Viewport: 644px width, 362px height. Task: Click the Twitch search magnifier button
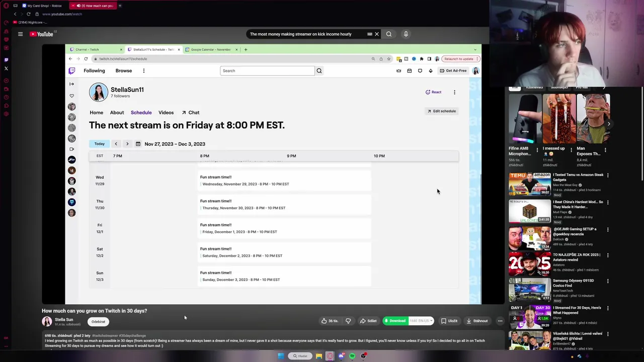click(x=319, y=71)
